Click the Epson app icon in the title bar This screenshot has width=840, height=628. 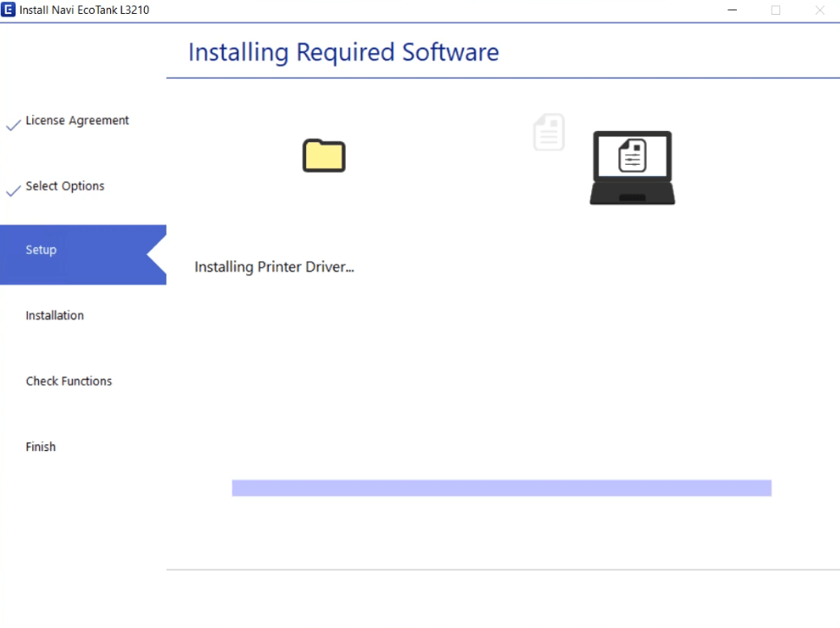click(x=8, y=10)
